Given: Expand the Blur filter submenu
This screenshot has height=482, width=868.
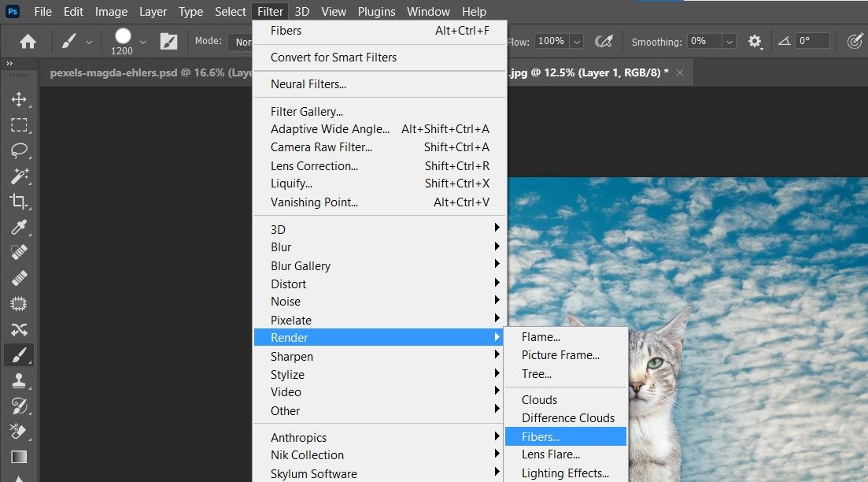Looking at the screenshot, I should pos(380,247).
